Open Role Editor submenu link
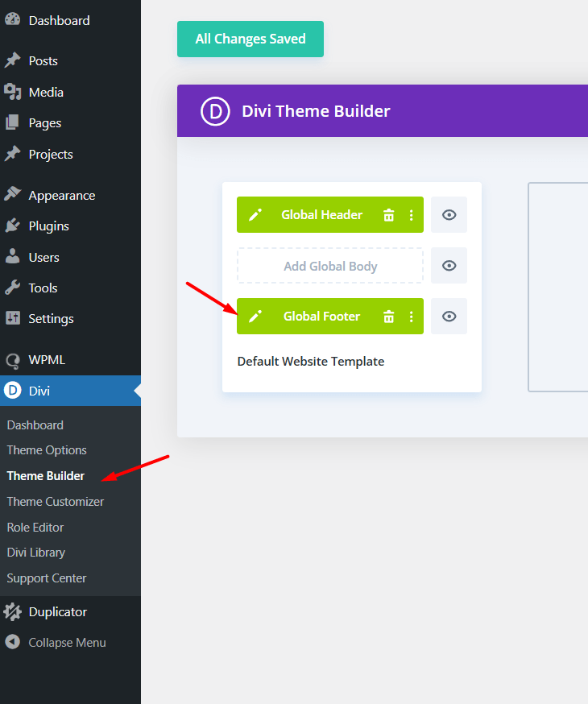This screenshot has height=704, width=588. [x=35, y=527]
